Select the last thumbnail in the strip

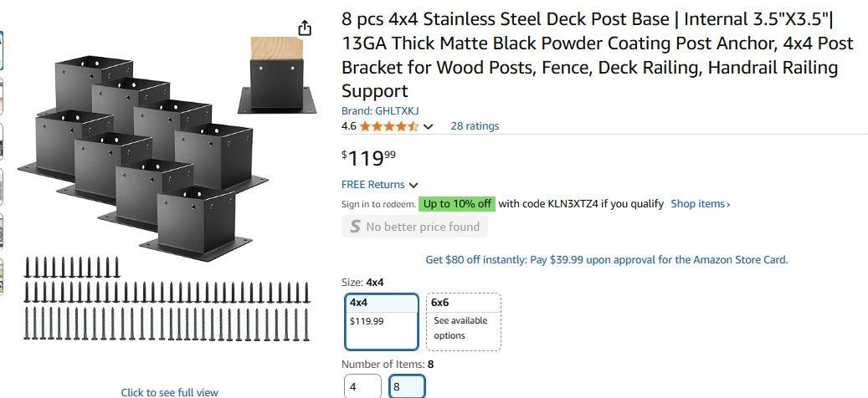pyautogui.click(x=2, y=276)
